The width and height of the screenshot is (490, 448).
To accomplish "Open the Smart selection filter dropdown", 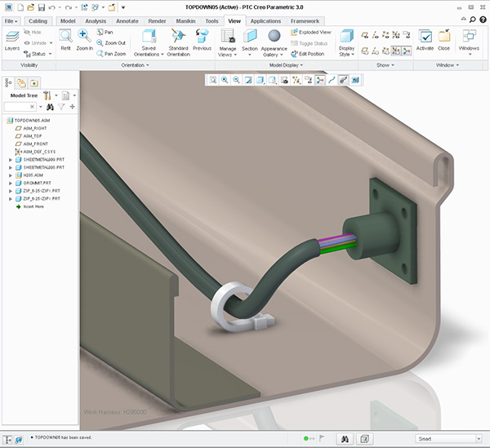I will pyautogui.click(x=449, y=439).
